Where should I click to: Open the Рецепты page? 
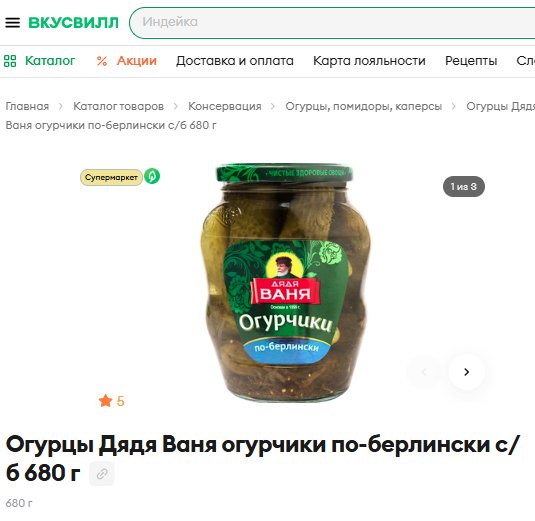coord(471,61)
